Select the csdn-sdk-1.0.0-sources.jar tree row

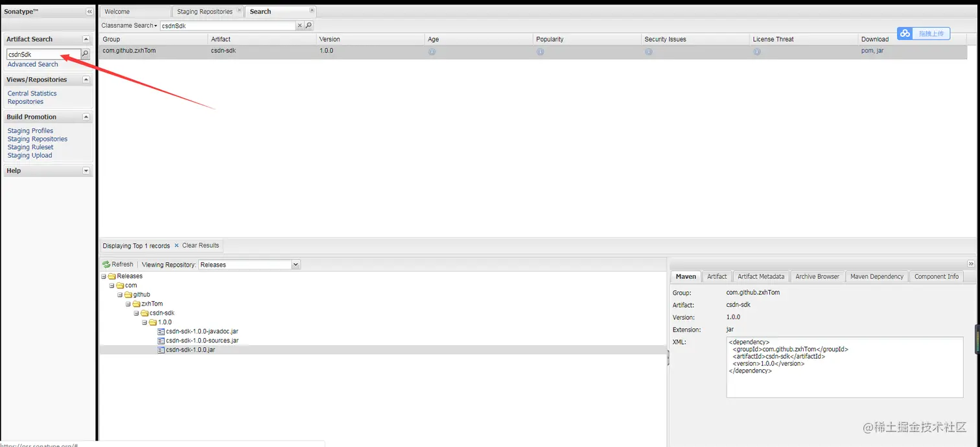382,341
